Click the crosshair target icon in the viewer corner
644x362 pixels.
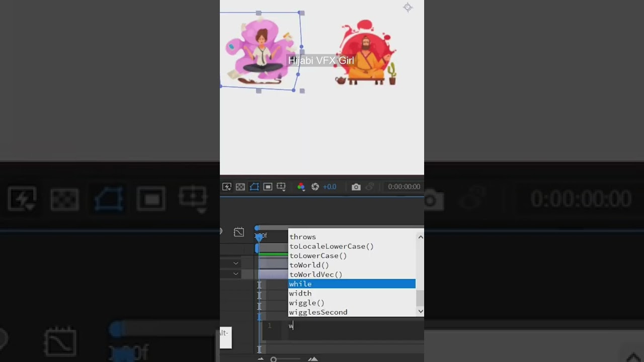click(x=408, y=7)
